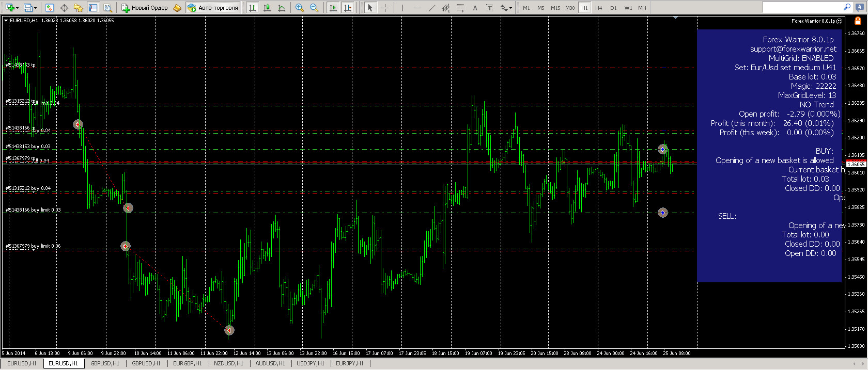
Task: Expand the Arrows tool dropdown
Action: 511,8
